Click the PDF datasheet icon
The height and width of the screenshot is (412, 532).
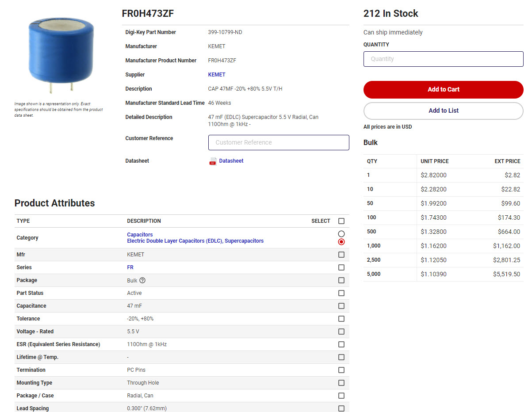coord(213,161)
